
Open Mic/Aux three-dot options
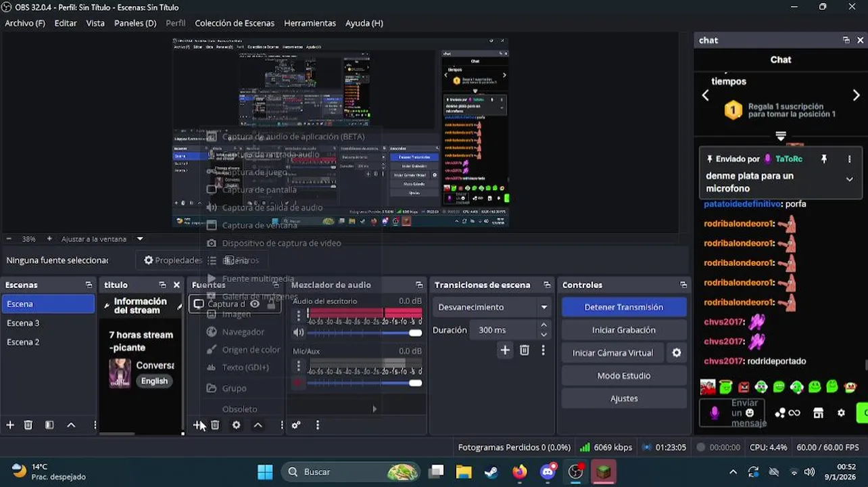coord(299,365)
